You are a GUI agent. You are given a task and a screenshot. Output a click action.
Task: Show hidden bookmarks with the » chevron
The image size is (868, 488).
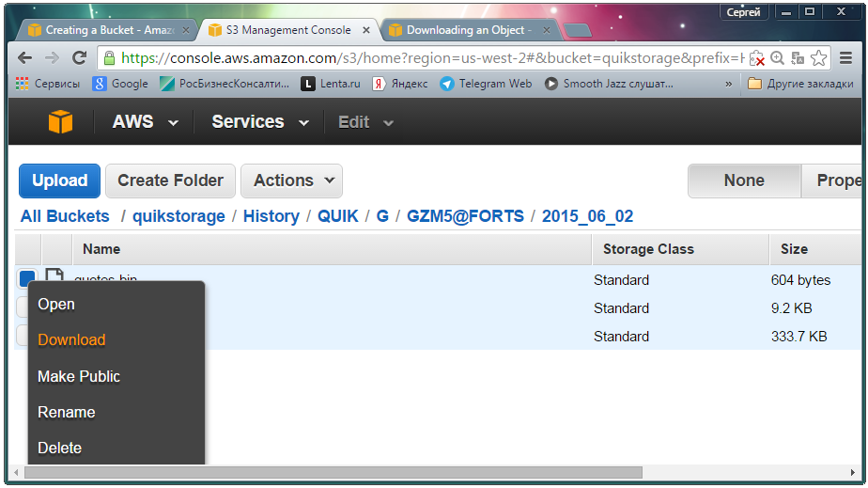coord(729,84)
